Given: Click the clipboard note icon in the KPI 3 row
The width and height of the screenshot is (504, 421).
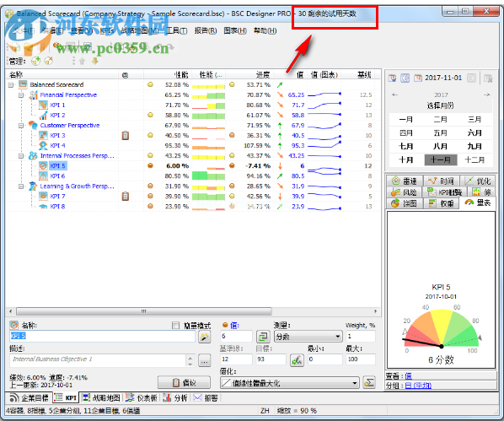Looking at the screenshot, I should 126,136.
